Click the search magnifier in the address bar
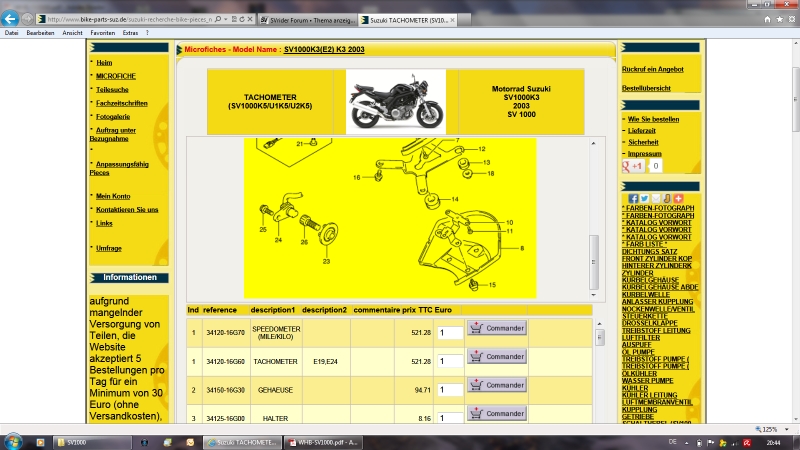Viewport: 800px width, 450px height. 218,19
